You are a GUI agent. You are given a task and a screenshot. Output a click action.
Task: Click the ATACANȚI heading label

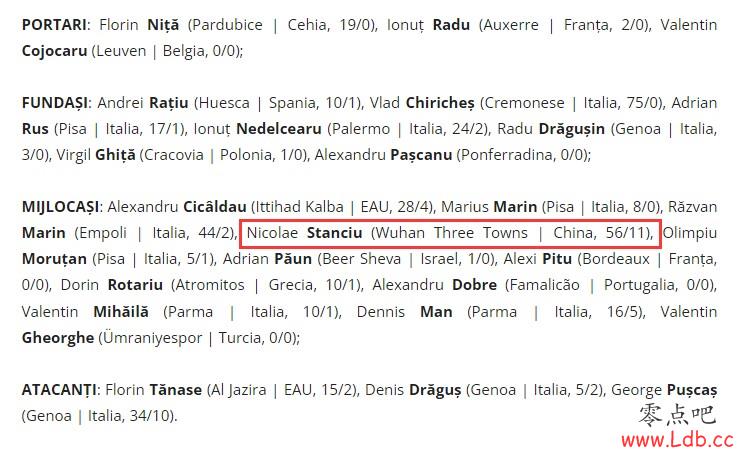[60, 390]
